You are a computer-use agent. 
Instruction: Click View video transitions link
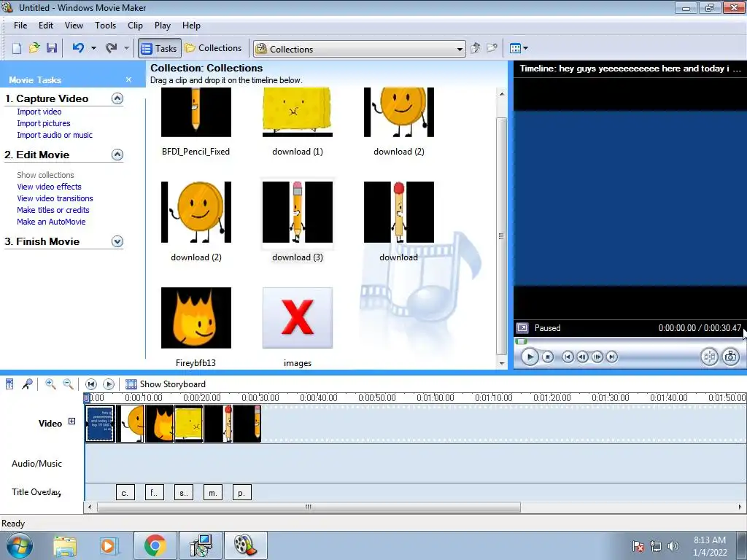pyautogui.click(x=55, y=198)
